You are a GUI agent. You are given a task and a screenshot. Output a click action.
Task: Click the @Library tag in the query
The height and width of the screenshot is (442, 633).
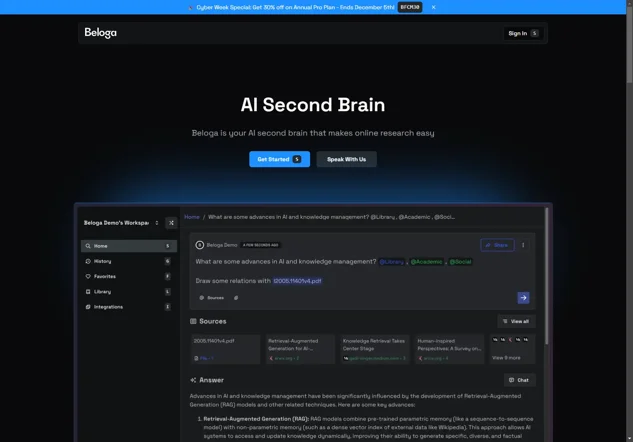click(392, 262)
